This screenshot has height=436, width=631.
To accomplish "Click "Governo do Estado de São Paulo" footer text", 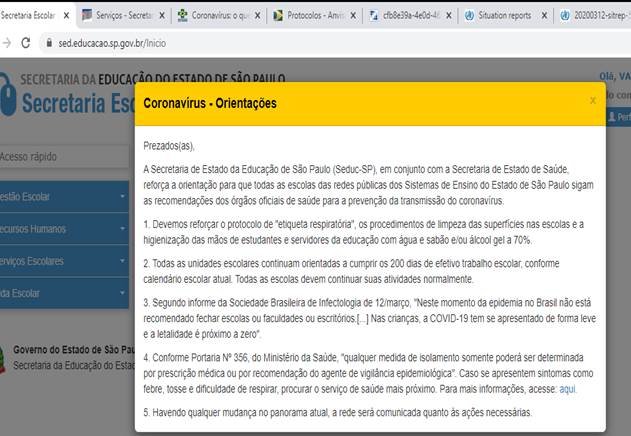I will pyautogui.click(x=74, y=349).
